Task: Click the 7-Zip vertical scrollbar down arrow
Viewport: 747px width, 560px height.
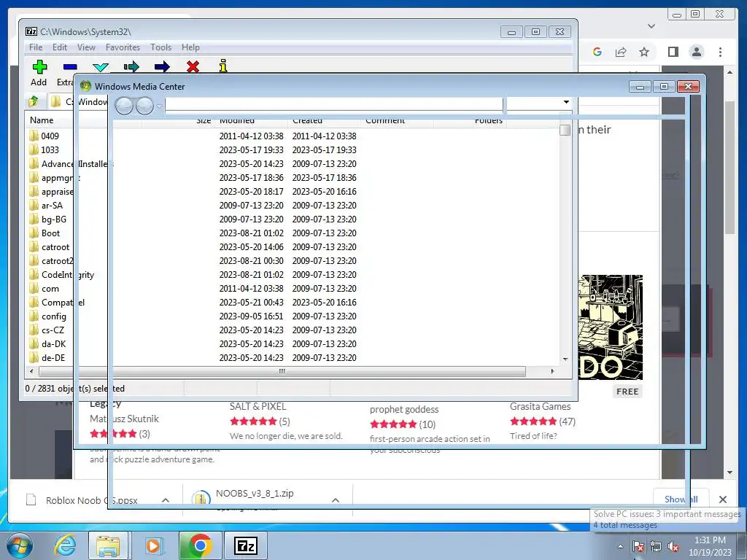Action: tap(565, 359)
